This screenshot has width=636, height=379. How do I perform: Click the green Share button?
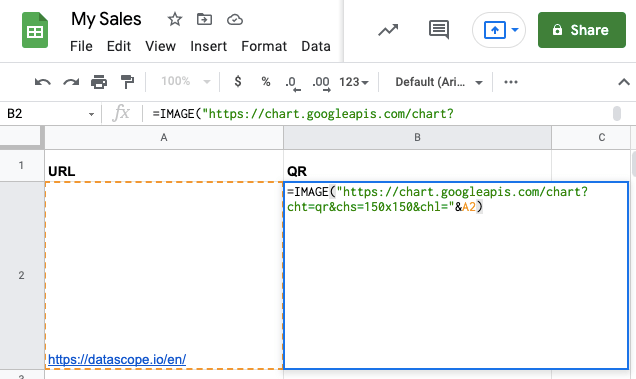582,30
